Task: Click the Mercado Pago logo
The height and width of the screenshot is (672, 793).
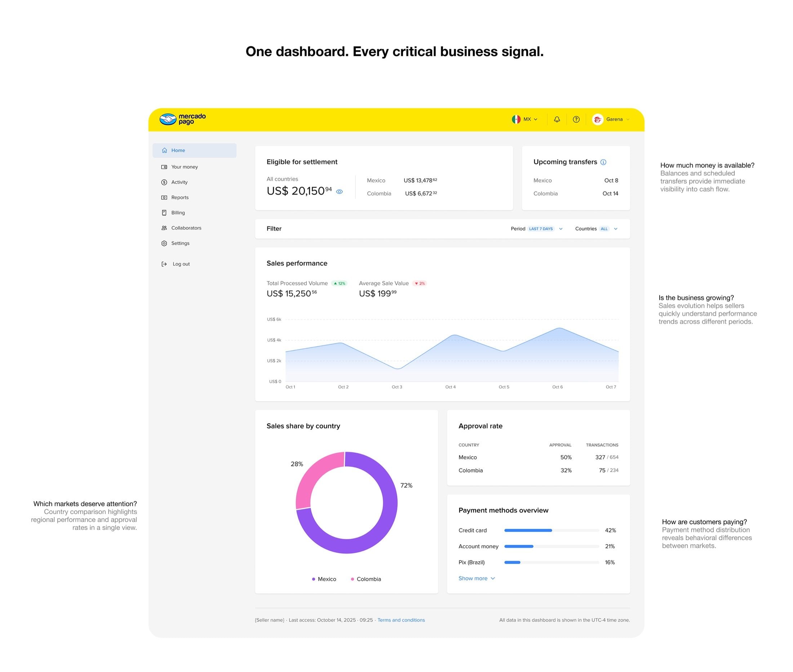Action: [182, 119]
